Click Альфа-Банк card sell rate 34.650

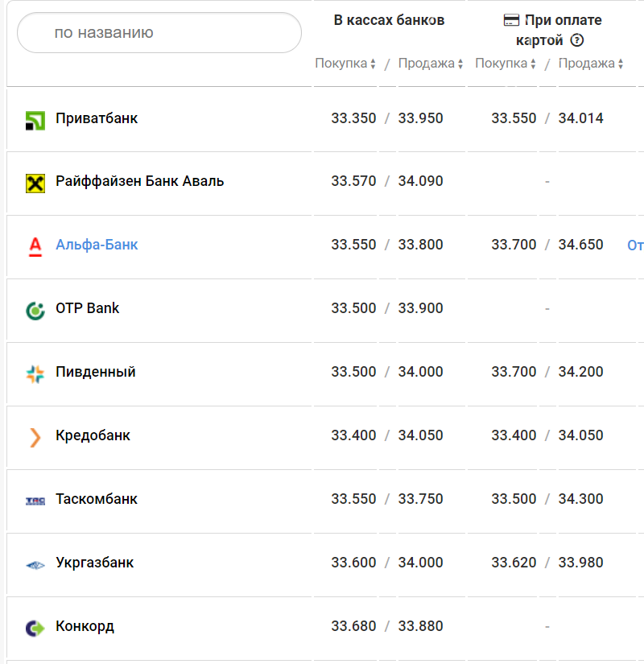(580, 245)
